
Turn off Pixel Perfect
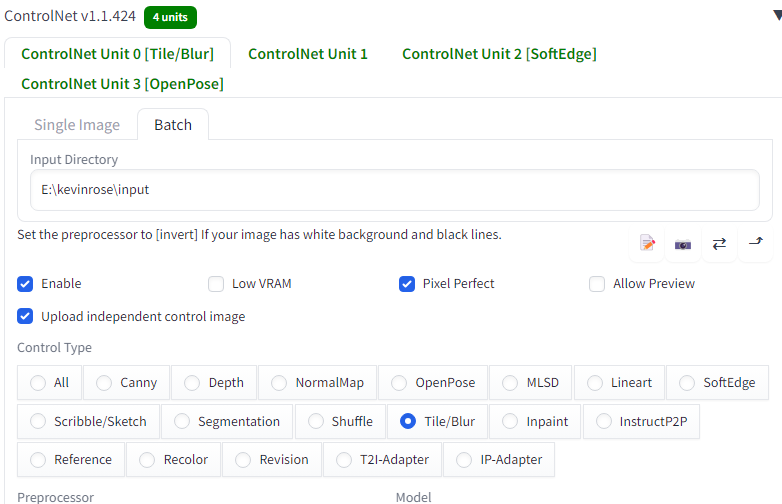(407, 284)
